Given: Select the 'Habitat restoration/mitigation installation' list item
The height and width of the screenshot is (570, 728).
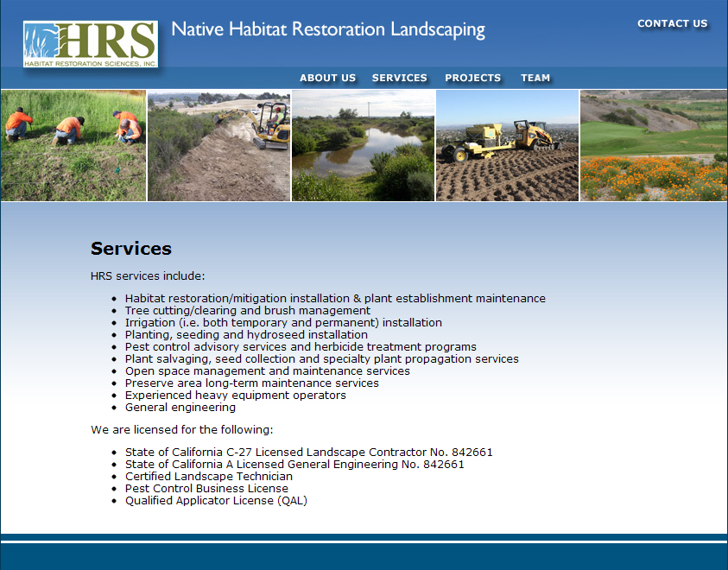Looking at the screenshot, I should click(335, 298).
